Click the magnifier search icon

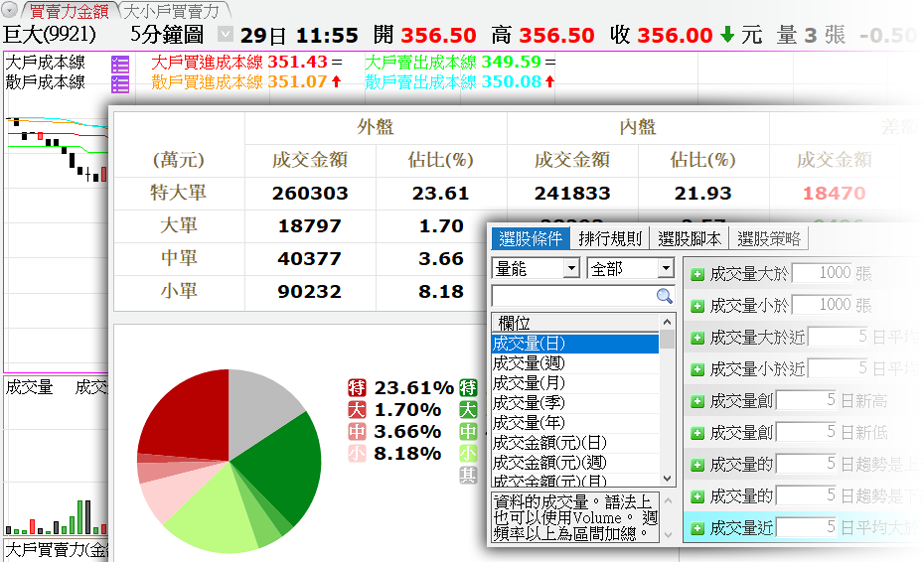664,296
